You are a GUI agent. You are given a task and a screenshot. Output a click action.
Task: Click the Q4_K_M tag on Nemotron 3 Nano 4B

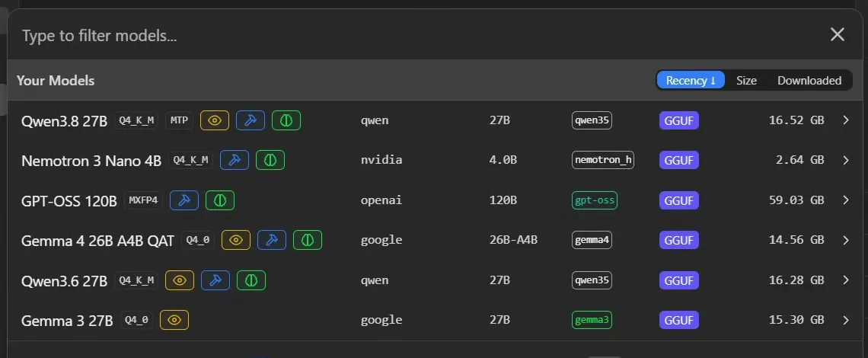[x=190, y=160]
